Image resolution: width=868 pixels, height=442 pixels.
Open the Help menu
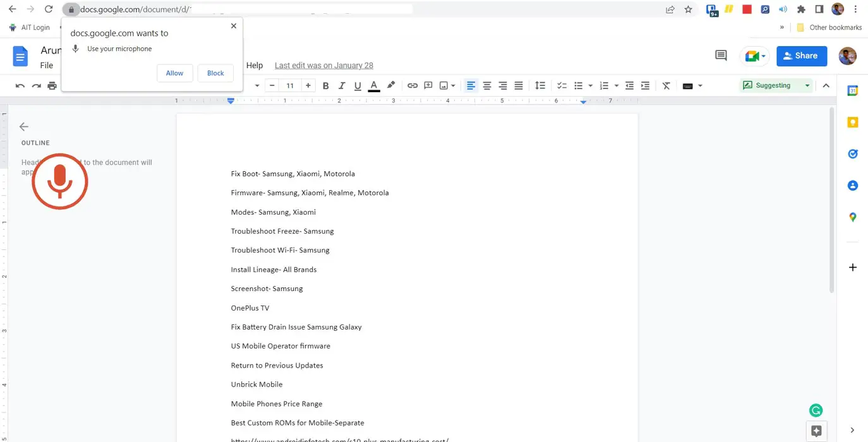pos(254,66)
